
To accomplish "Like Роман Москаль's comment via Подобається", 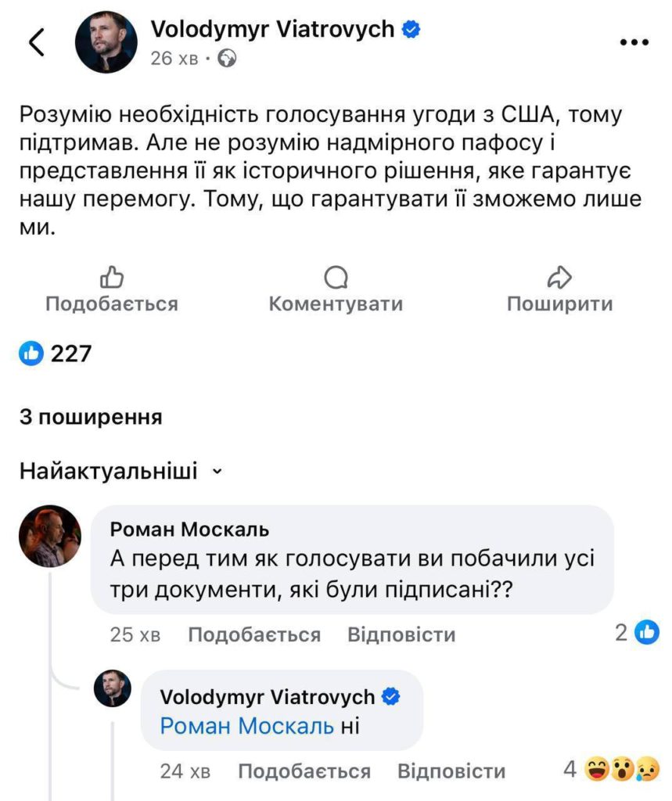I will pos(254,634).
